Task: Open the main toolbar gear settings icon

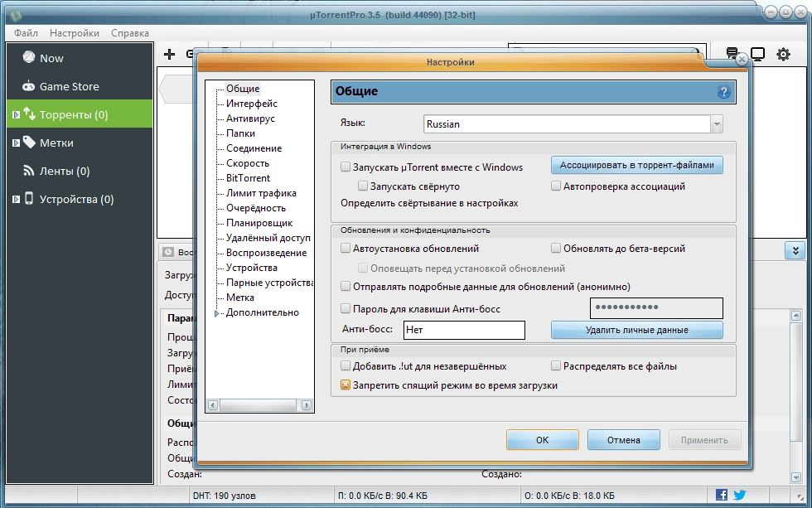Action: [x=783, y=54]
